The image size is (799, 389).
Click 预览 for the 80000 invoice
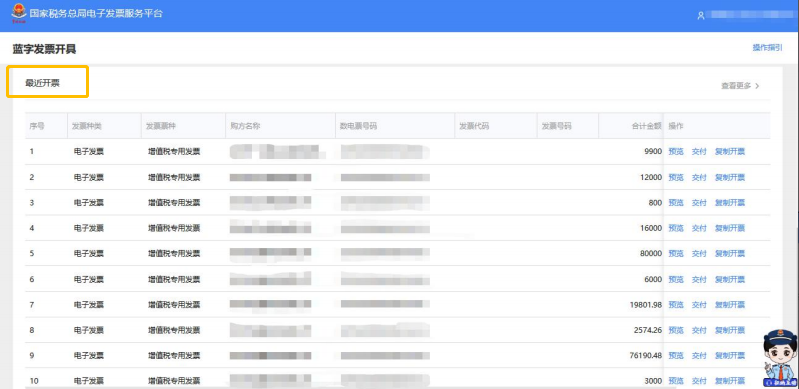[676, 253]
